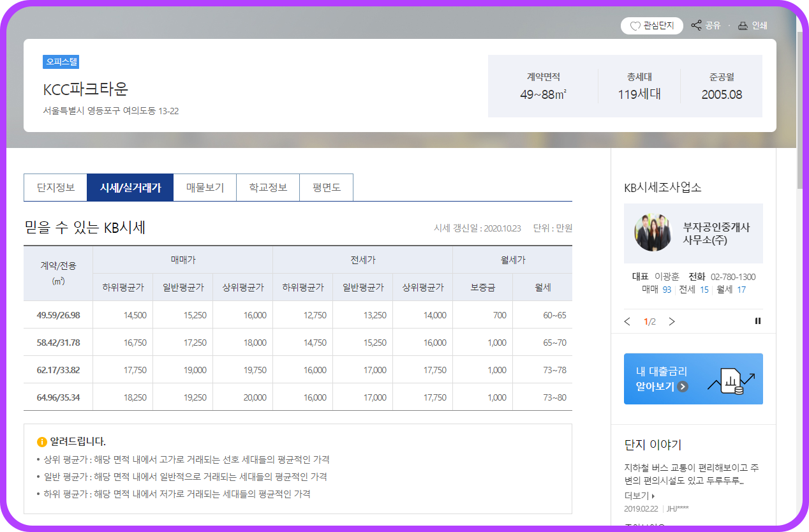The image size is (809, 532).
Task: Click the 1/2 page indicator
Action: point(649,321)
